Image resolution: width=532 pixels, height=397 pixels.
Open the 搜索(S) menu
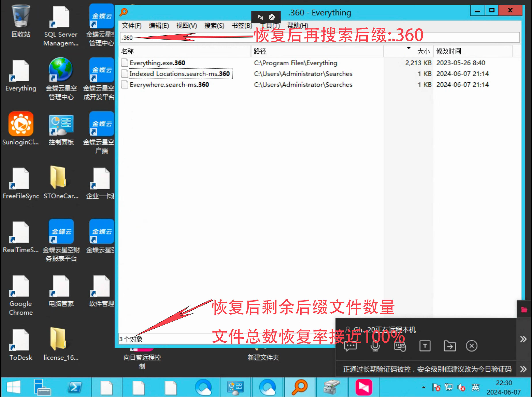214,25
